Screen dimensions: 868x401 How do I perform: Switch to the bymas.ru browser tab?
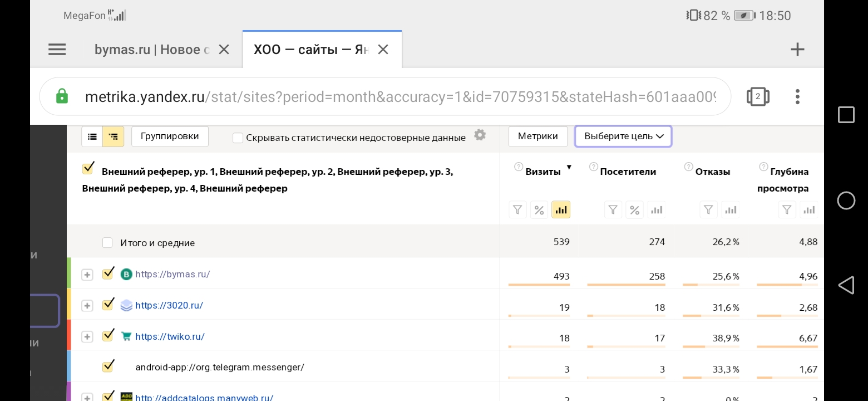pos(152,50)
